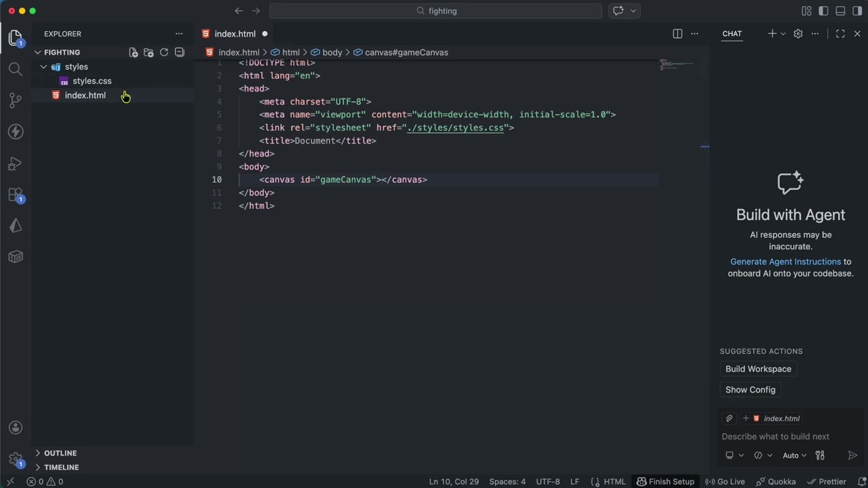Collapse all folders in Explorer

(180, 52)
